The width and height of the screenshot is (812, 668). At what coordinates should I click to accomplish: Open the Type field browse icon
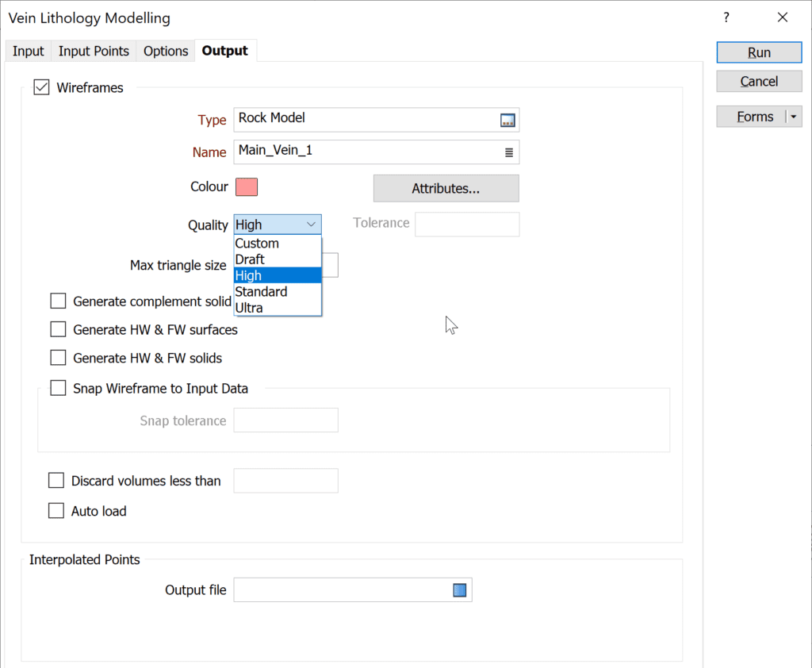click(x=507, y=121)
